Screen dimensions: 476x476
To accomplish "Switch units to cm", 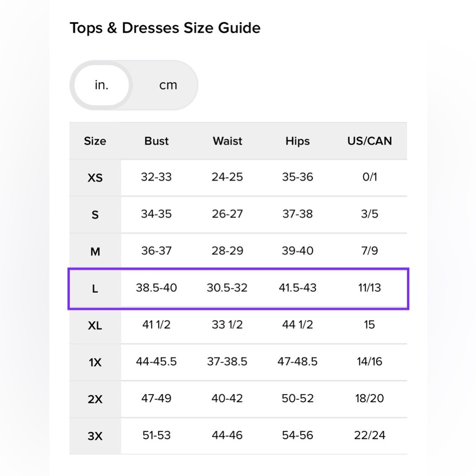I will point(168,85).
